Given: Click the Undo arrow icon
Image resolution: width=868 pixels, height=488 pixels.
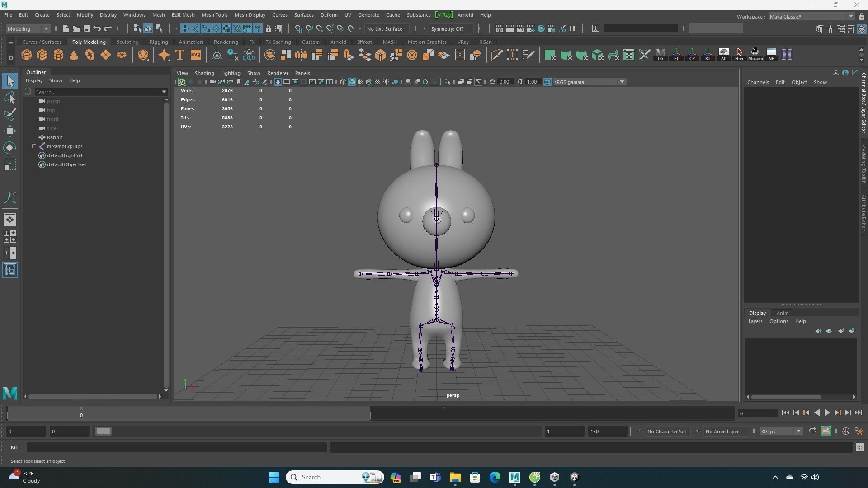Looking at the screenshot, I should pos(97,28).
